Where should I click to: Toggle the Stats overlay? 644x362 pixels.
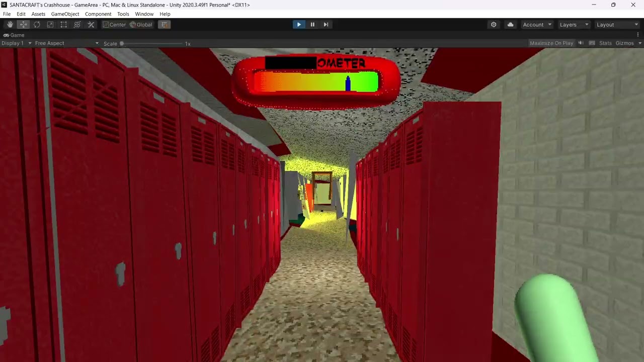[605, 43]
